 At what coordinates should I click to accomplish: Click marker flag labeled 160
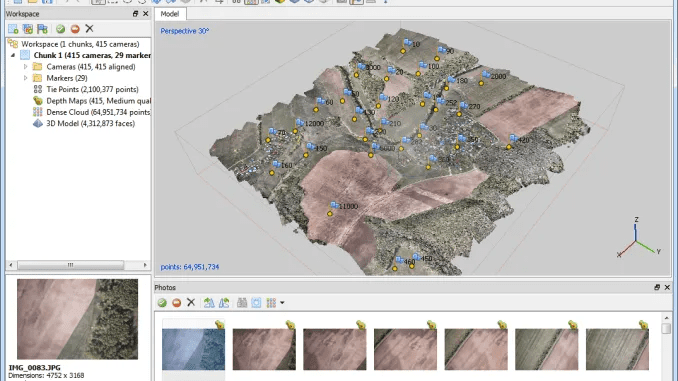tap(276, 164)
